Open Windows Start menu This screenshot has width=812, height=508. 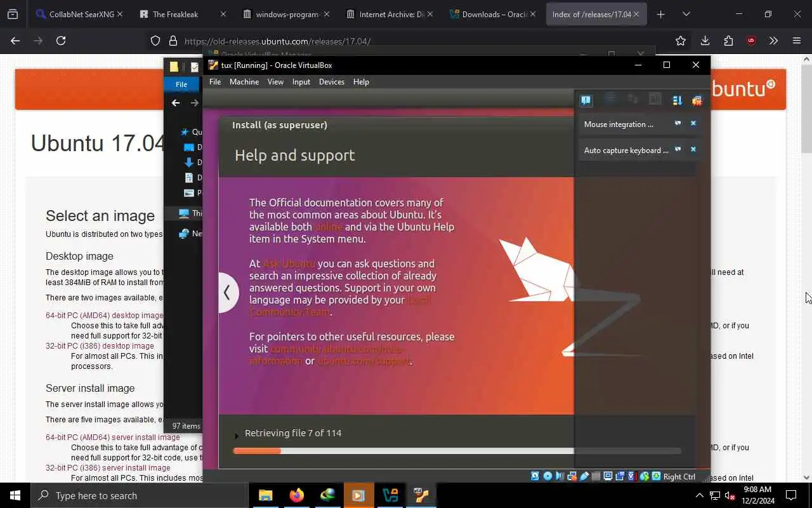[15, 495]
